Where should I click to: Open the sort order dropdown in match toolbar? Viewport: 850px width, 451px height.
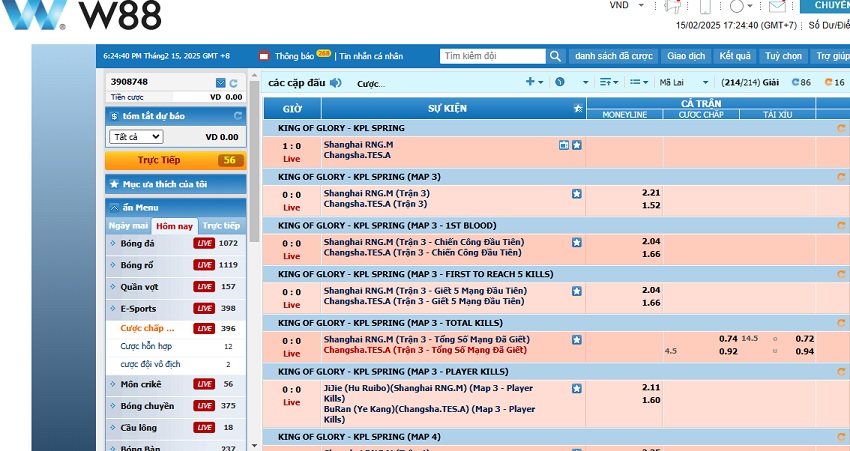(x=609, y=82)
